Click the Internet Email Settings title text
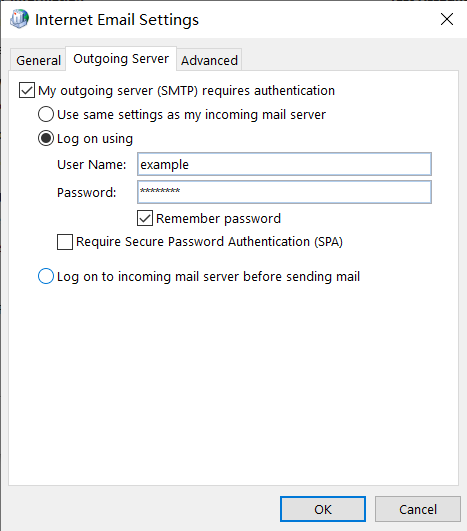 coord(117,19)
